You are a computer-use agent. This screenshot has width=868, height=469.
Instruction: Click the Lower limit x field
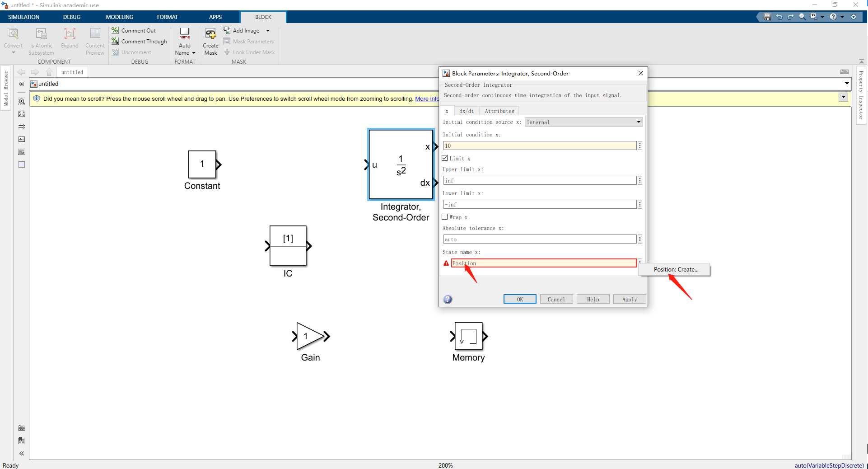(540, 204)
